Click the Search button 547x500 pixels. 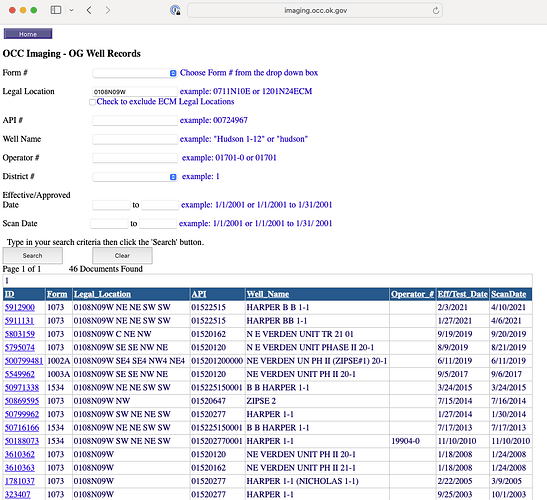pyautogui.click(x=32, y=255)
